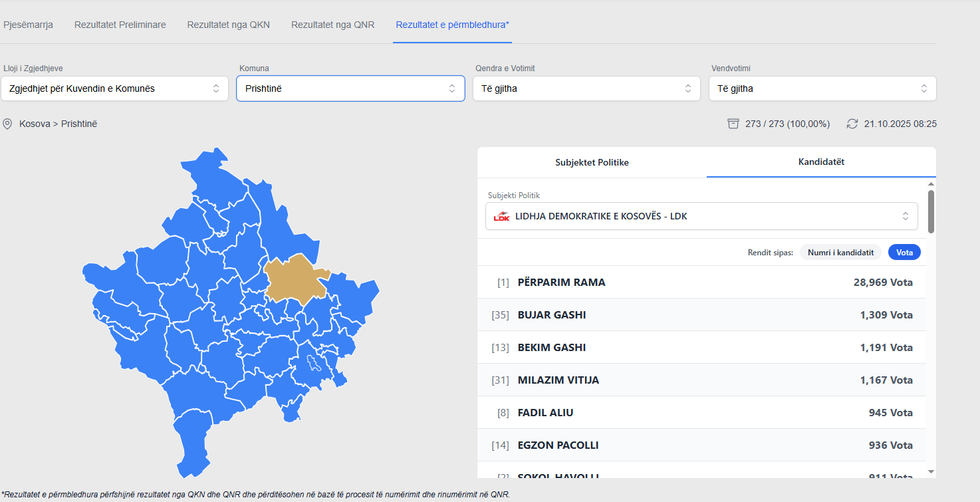
Task: Switch to the Pjesëmarrja tab
Action: 29,24
